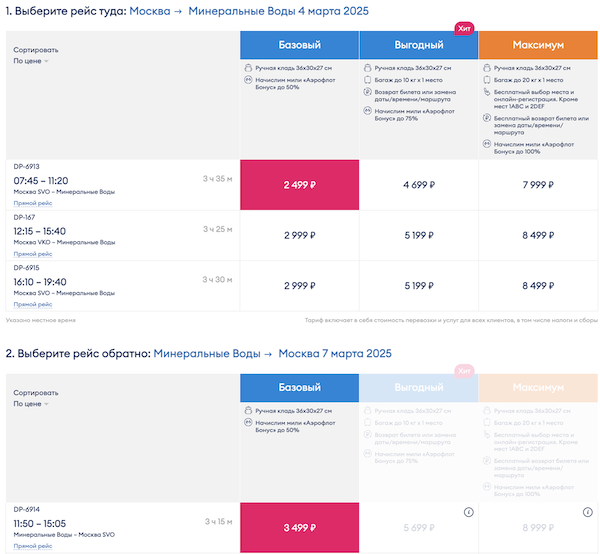Pick 2 999 ₽ Базовый fare for DP-6915
The image size is (600, 554).
click(299, 286)
